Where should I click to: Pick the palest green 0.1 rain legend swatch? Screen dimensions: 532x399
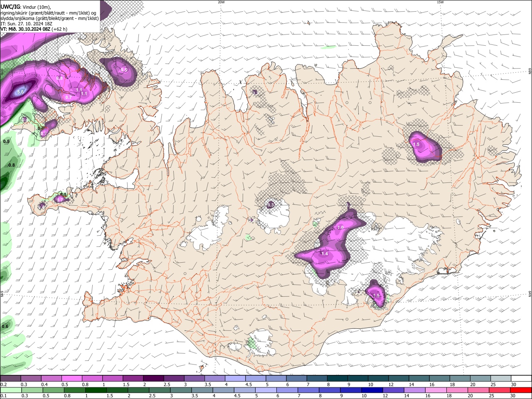coord(10,390)
